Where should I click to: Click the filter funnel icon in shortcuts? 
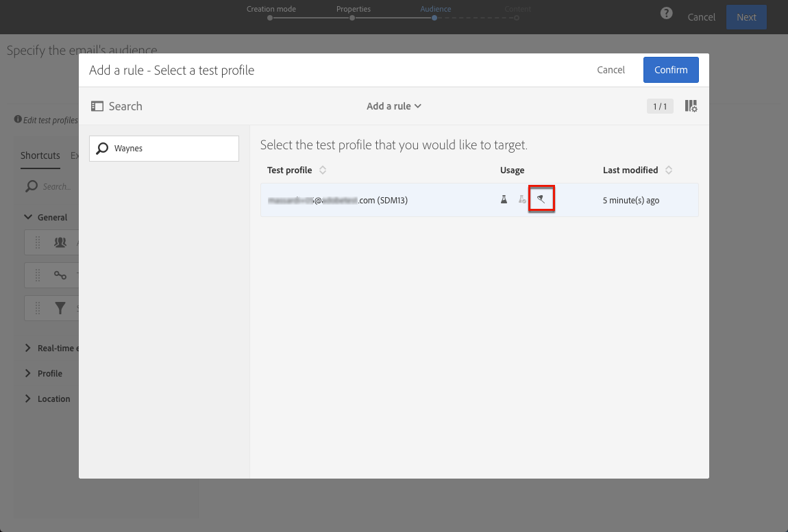tap(60, 309)
